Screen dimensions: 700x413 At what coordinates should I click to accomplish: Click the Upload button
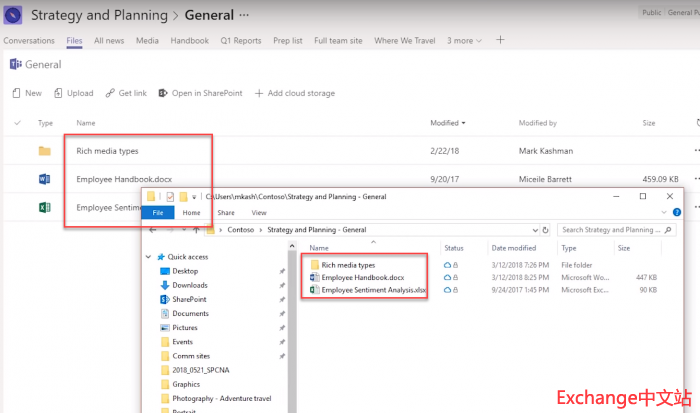pyautogui.click(x=73, y=93)
